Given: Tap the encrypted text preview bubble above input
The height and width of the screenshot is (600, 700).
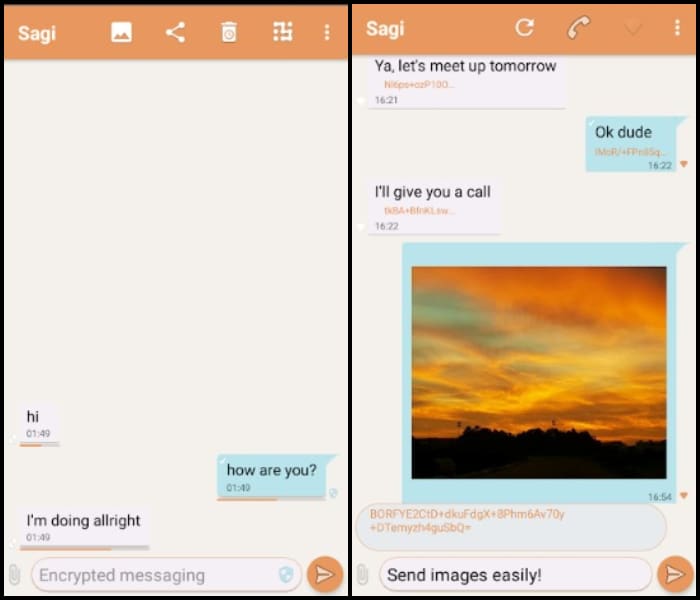Looking at the screenshot, I should (x=511, y=526).
